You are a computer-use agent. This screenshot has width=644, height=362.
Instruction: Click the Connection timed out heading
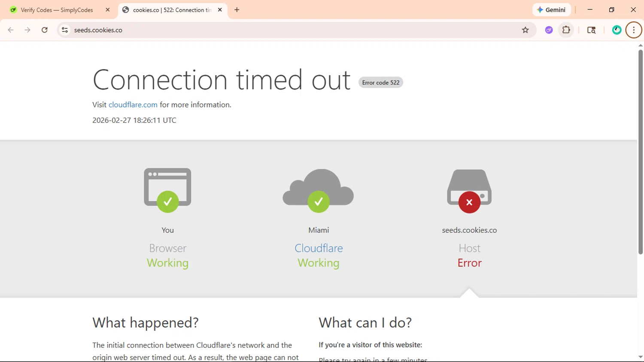click(222, 80)
